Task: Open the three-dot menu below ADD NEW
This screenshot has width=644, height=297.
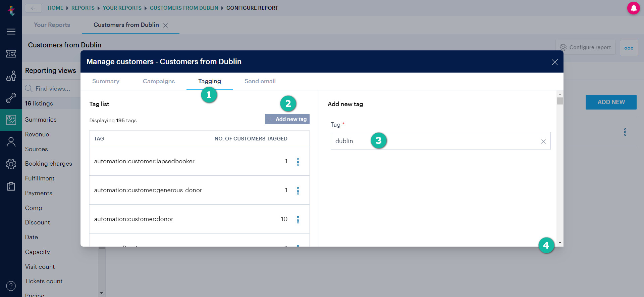Action: [625, 132]
